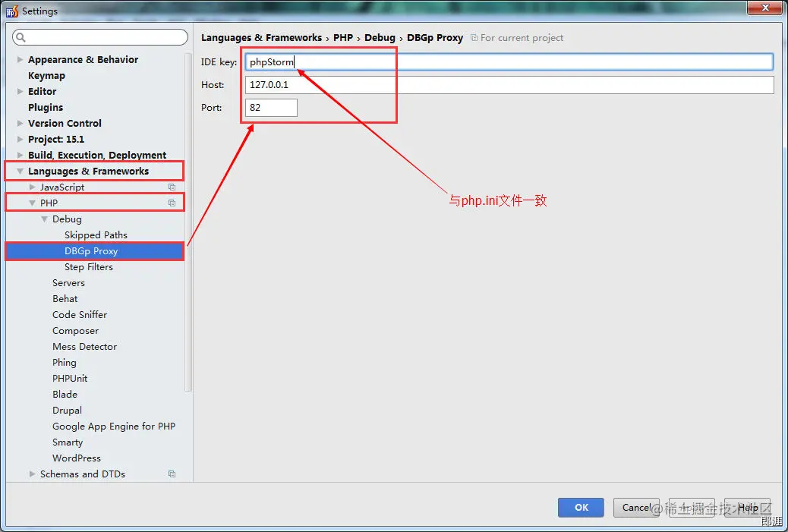
Task: Expand the JavaScript node arrow
Action: coord(32,187)
